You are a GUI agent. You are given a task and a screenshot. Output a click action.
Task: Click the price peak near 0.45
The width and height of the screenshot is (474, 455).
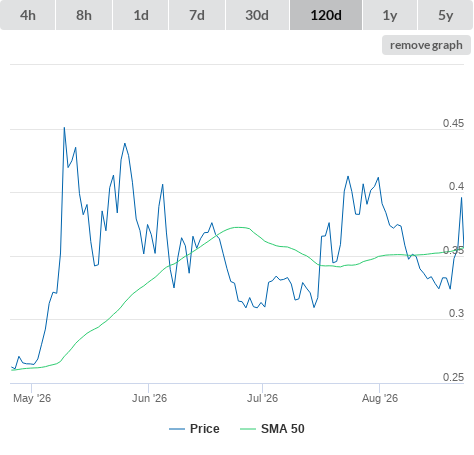[x=64, y=128]
